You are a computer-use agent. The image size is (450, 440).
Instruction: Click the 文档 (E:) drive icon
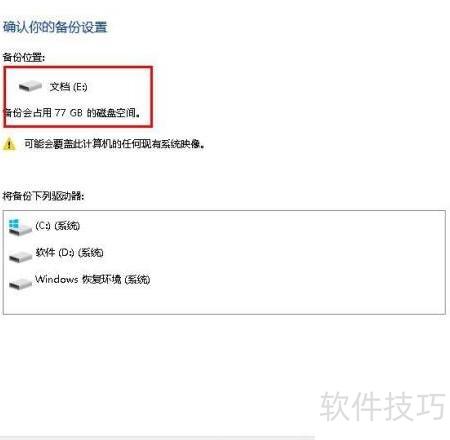pos(30,86)
